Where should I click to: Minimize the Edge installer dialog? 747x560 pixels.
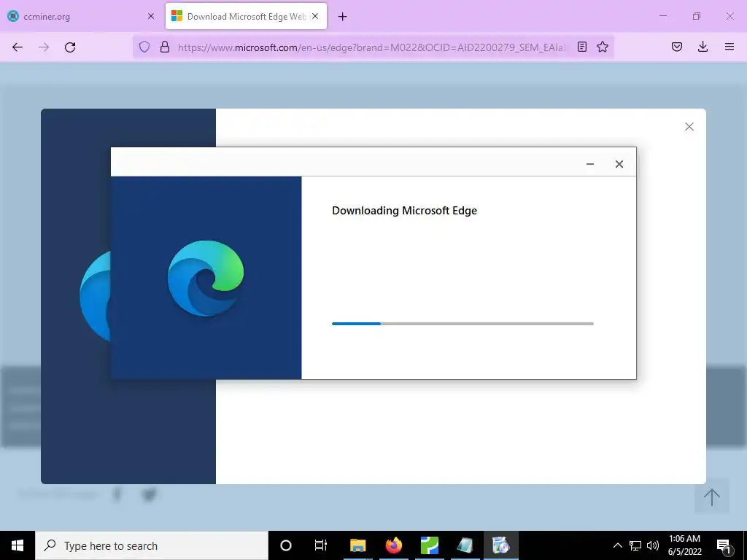coord(589,164)
